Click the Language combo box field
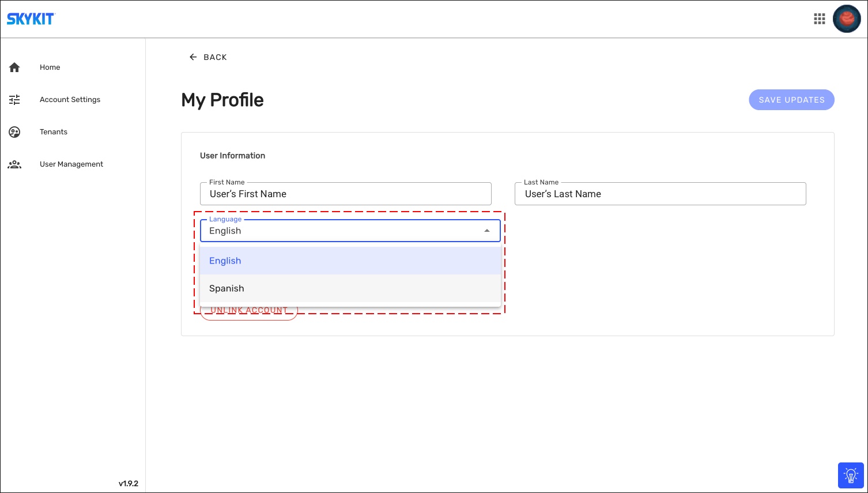The height and width of the screenshot is (493, 868). tap(350, 231)
